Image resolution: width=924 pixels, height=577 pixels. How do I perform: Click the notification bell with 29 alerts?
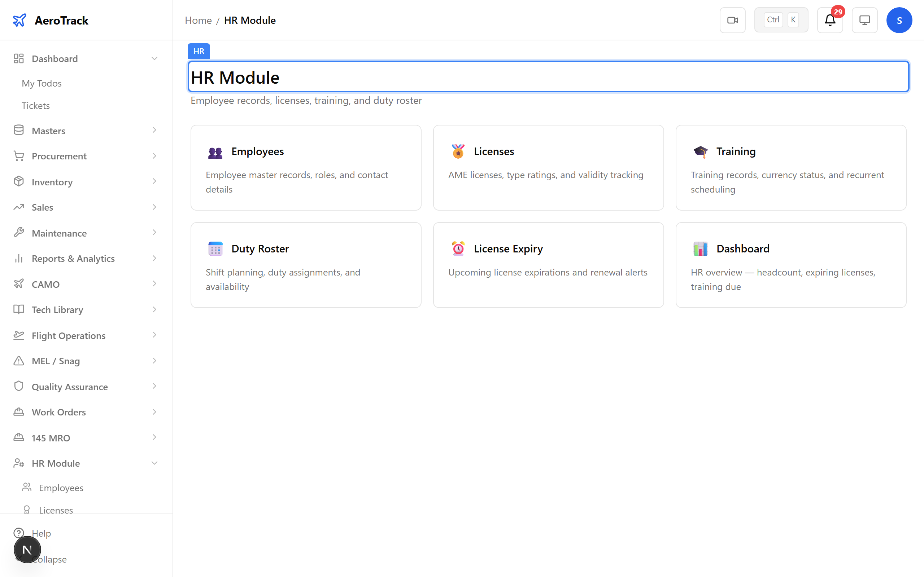(830, 20)
